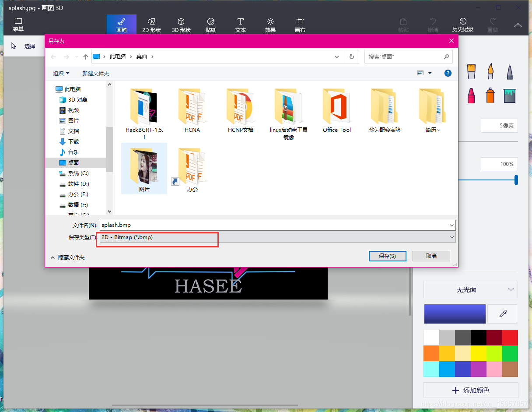This screenshot has height=412, width=532.
Task: Open the history (历史记录) panel
Action: point(463,24)
